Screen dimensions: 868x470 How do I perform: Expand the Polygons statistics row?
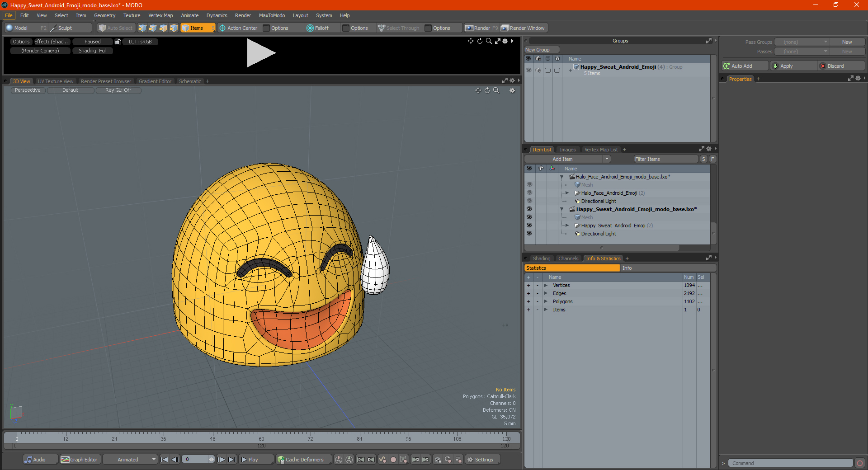tap(546, 301)
